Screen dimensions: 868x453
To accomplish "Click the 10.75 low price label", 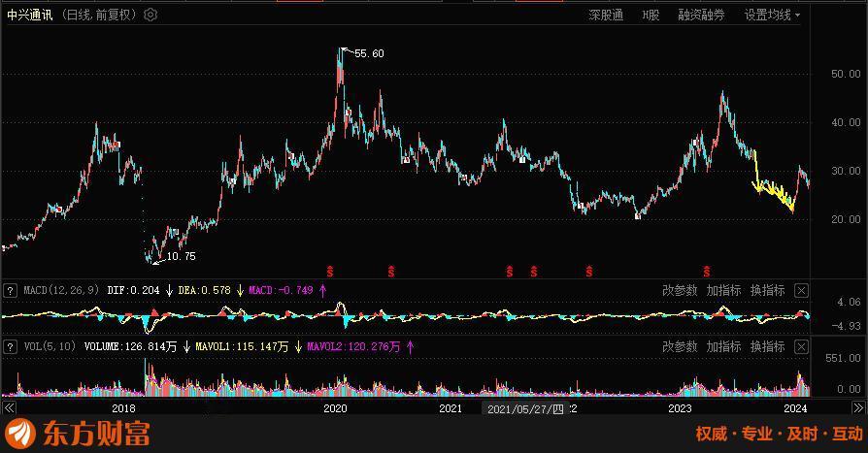I will pos(181,256).
